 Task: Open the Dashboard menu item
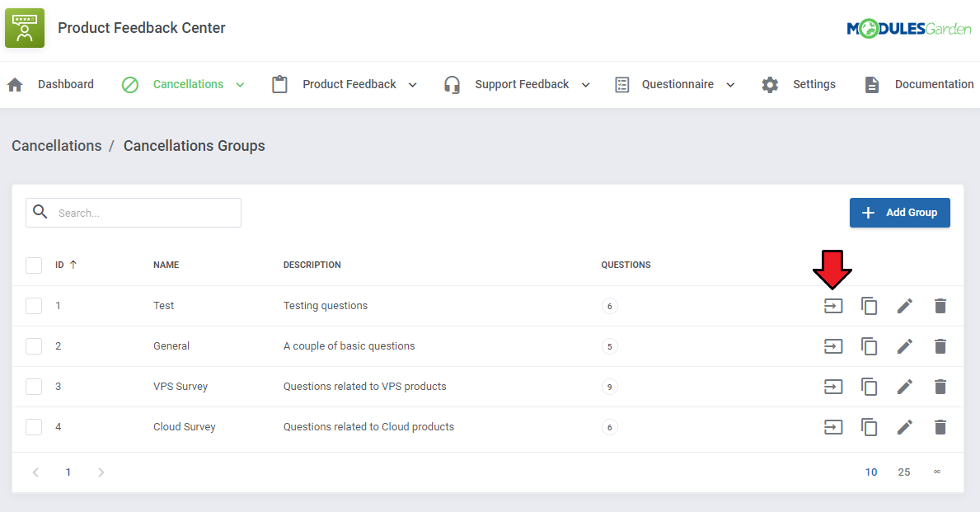pyautogui.click(x=66, y=84)
